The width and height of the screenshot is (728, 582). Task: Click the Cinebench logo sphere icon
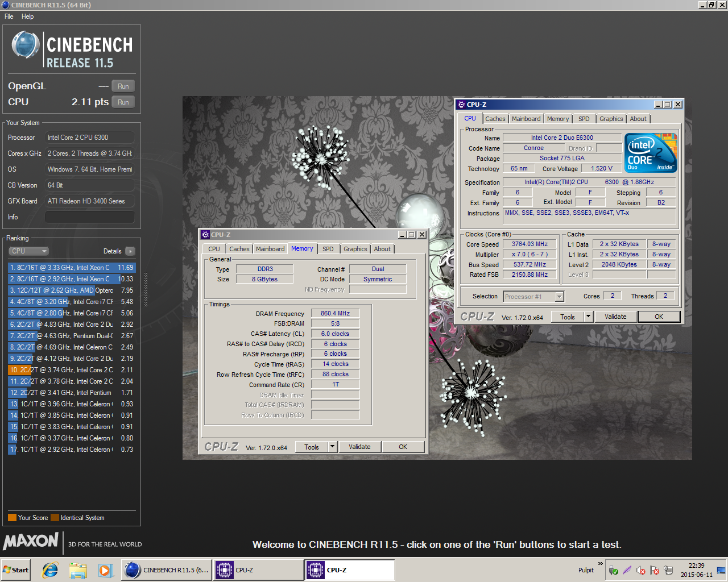pos(26,45)
